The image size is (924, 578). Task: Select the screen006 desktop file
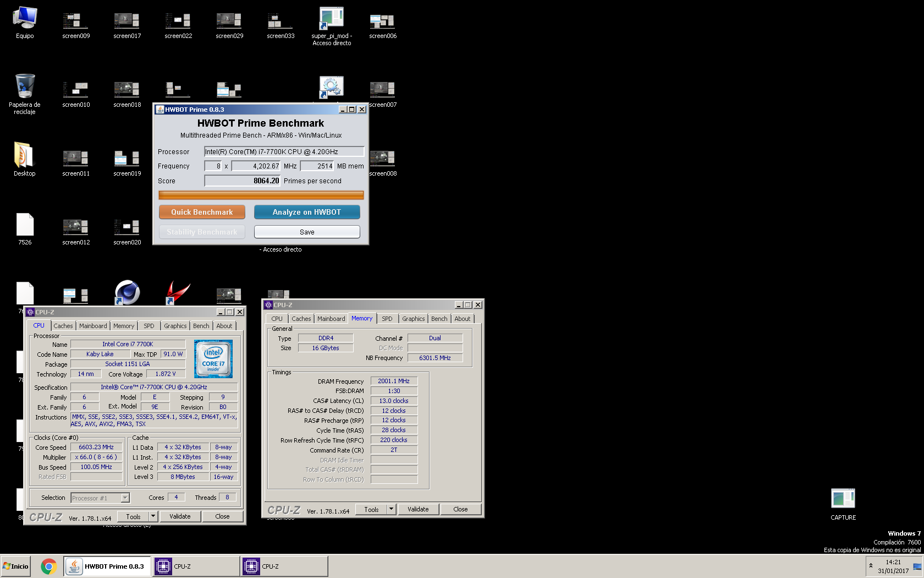(383, 25)
